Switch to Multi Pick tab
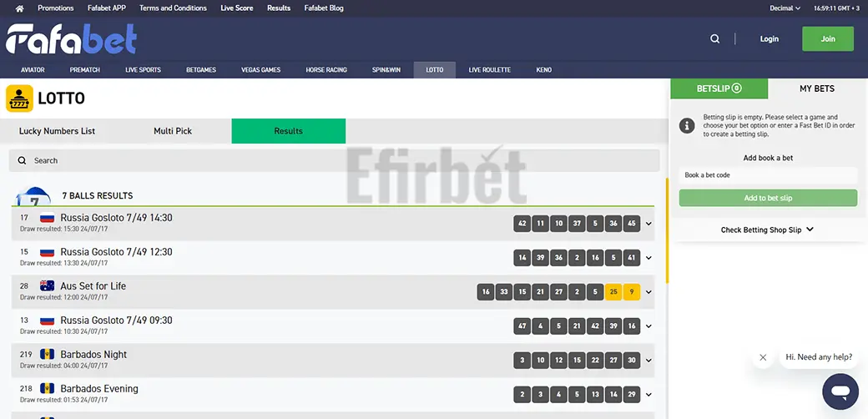The image size is (868, 419). click(173, 131)
